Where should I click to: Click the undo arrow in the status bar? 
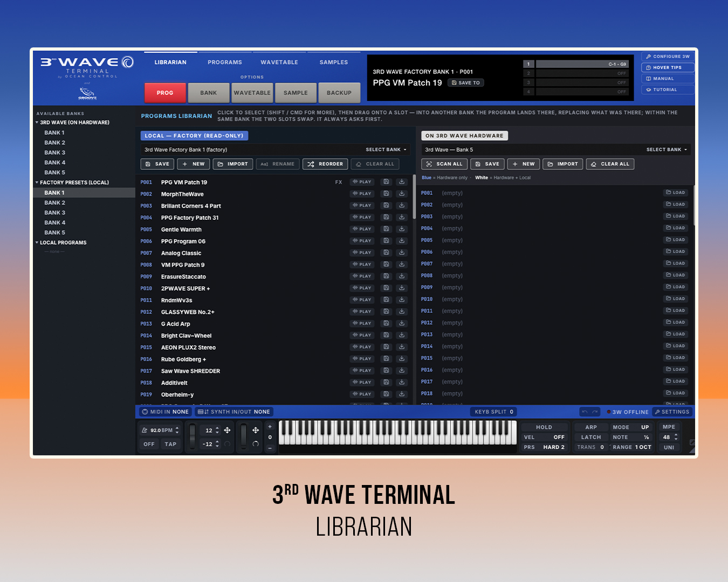pos(585,412)
